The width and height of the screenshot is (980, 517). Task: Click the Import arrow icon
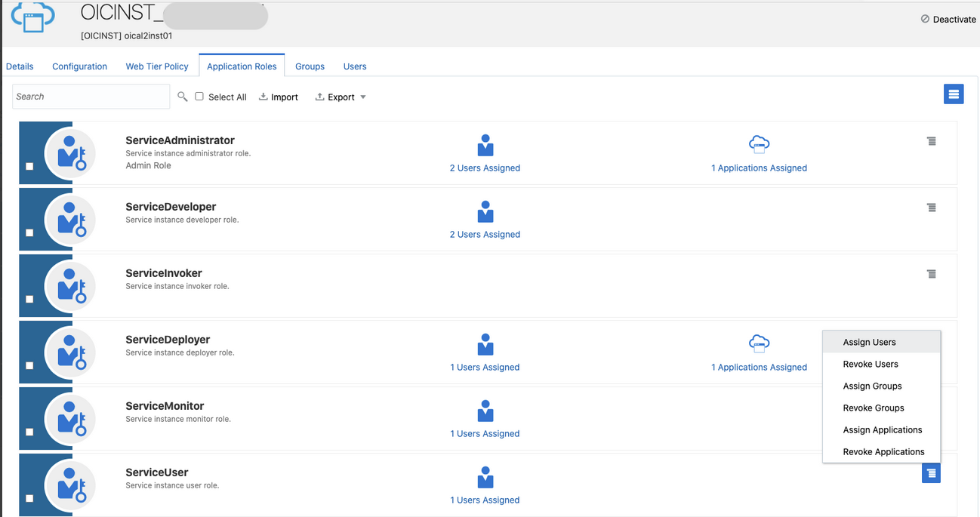tap(263, 97)
